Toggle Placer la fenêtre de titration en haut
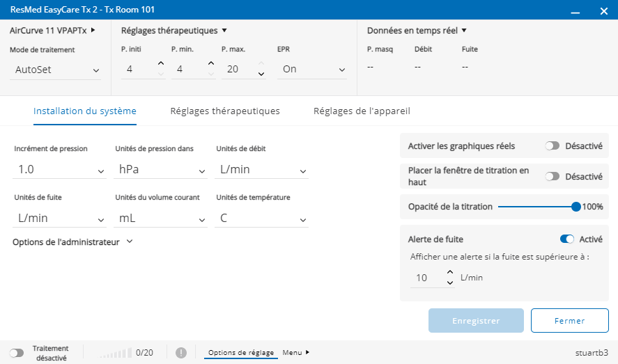618x364 pixels. click(553, 176)
